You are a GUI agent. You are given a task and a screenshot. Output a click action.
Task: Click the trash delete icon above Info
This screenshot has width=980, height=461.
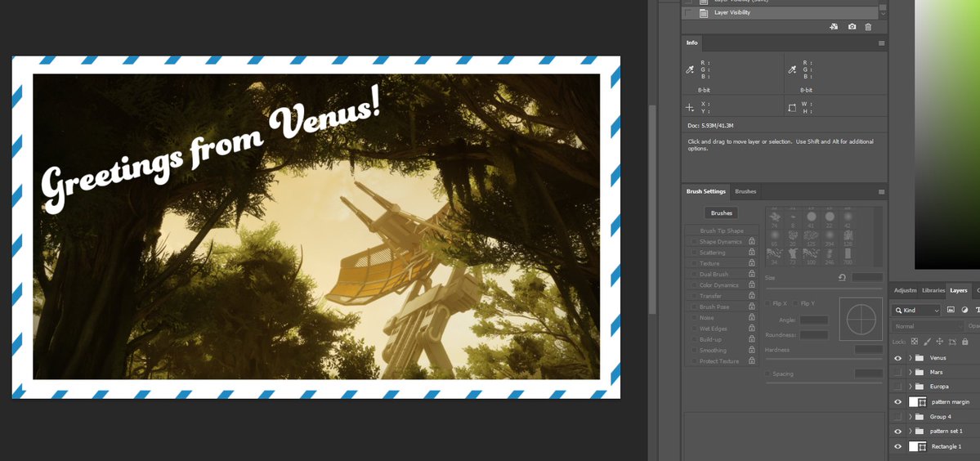tap(868, 27)
